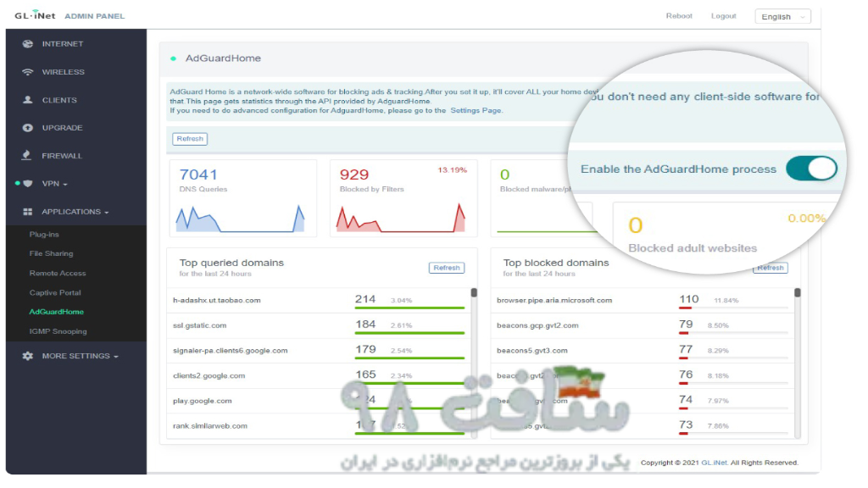Screen dimensions: 868x488
Task: Collapse the Applications menu
Action: click(75, 212)
